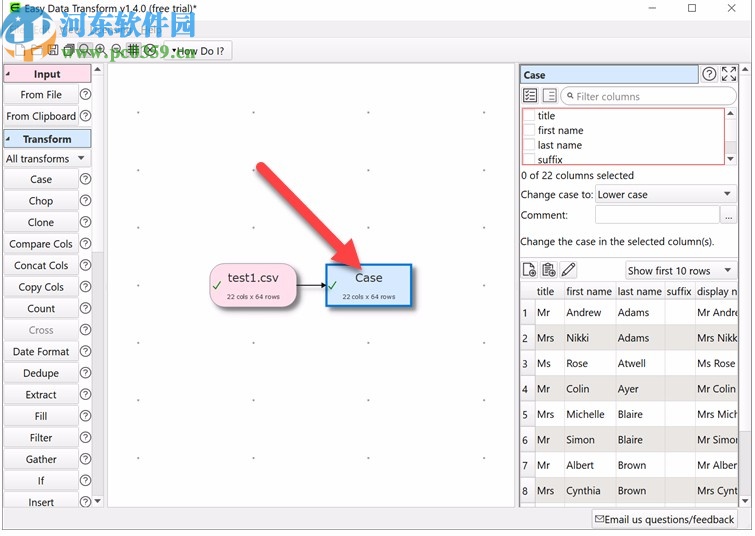
Task: Click the export file icon above the table
Action: pyautogui.click(x=530, y=270)
